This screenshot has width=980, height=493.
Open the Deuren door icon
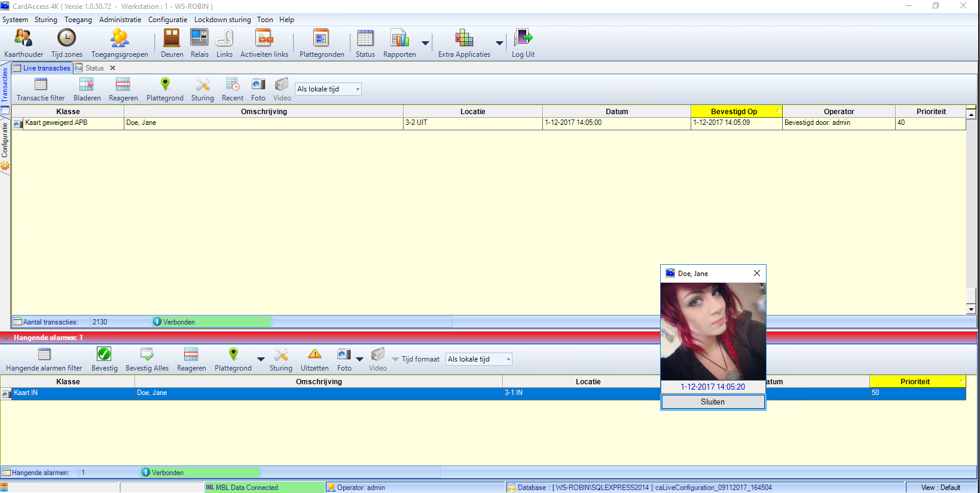(x=172, y=38)
